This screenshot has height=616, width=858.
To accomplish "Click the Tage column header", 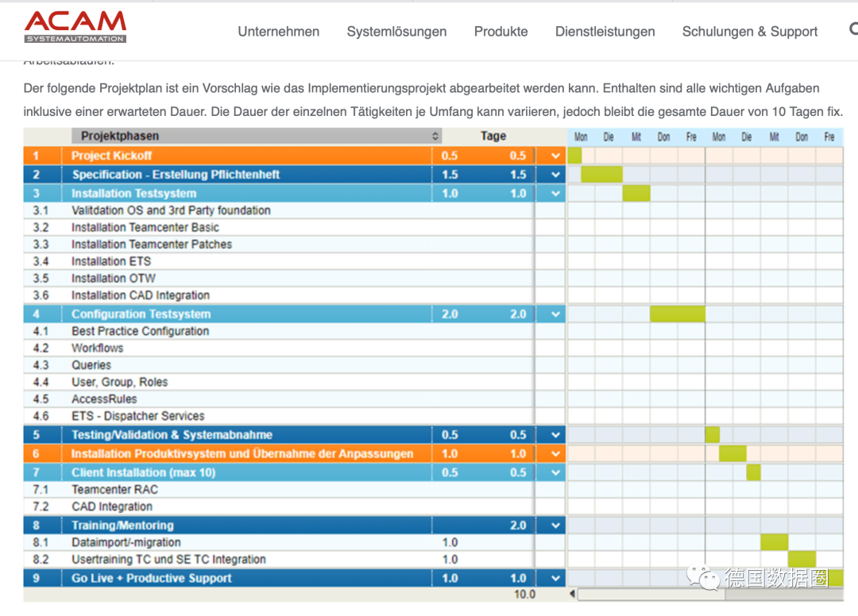I will pyautogui.click(x=493, y=136).
